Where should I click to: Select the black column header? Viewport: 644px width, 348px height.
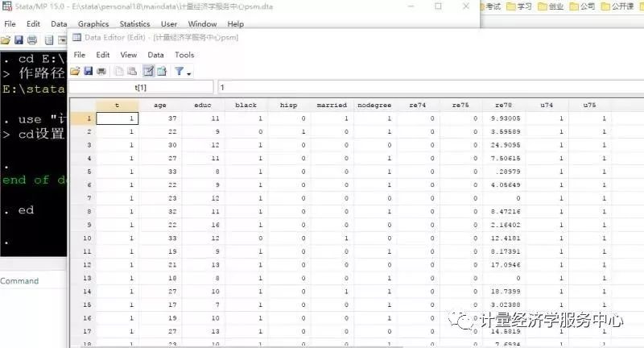coord(246,106)
